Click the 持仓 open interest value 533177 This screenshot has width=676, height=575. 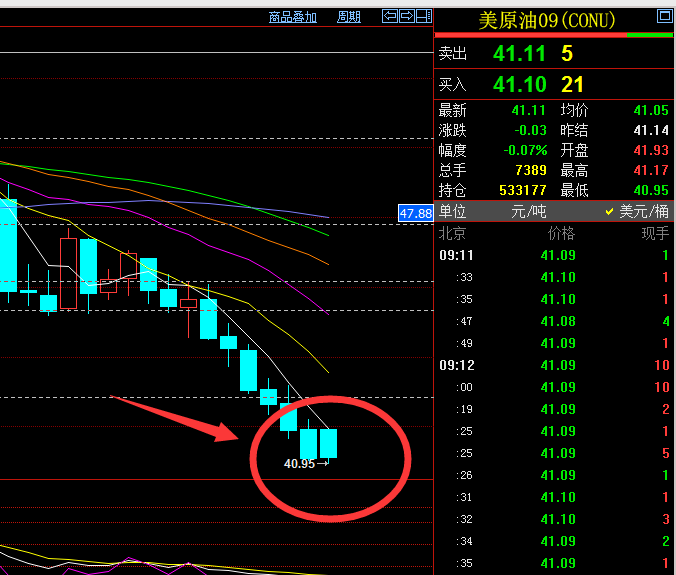tap(522, 190)
